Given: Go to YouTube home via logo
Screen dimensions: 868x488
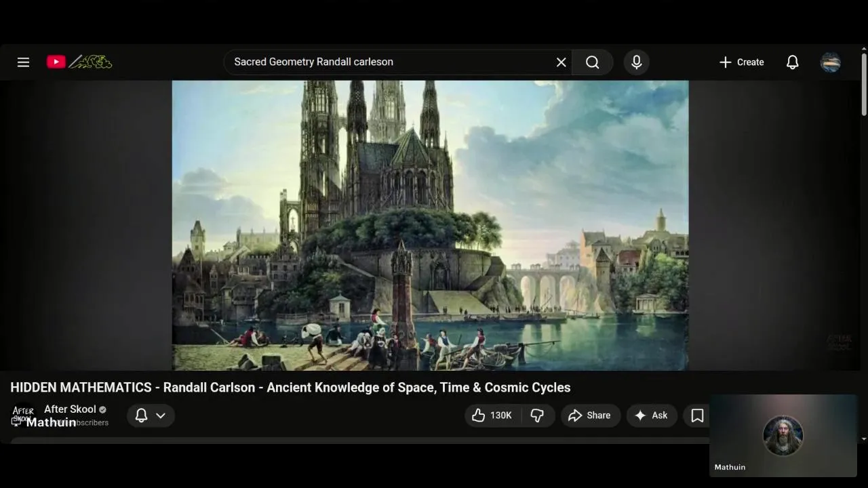Looking at the screenshot, I should pyautogui.click(x=79, y=62).
